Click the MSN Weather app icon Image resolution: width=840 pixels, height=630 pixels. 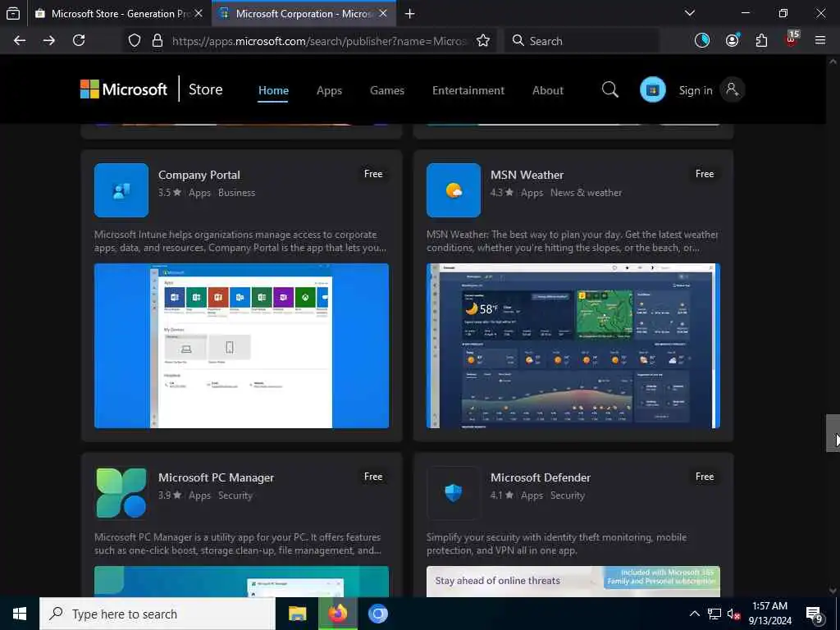[x=453, y=190]
